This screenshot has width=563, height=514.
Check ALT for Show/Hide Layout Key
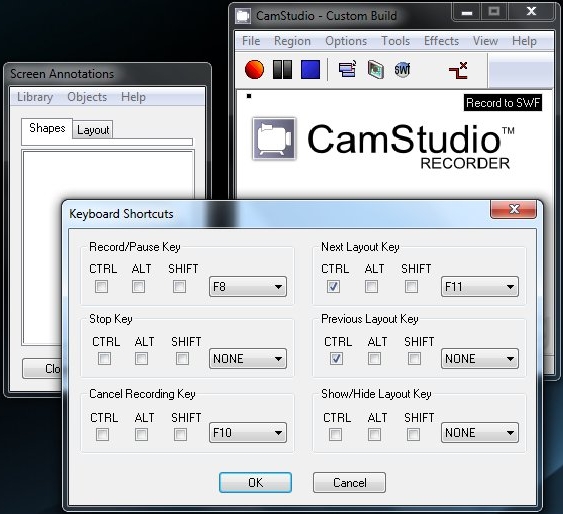[374, 435]
